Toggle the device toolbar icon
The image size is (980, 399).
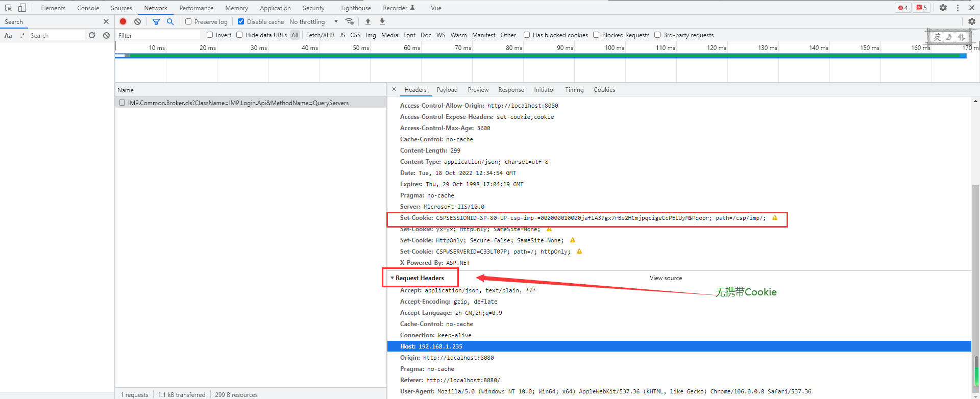coord(22,8)
